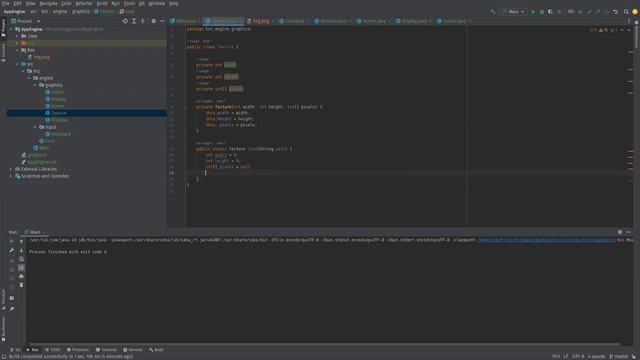Toggle tool window quick access icon in status bar
Image resolution: width=640 pixels, height=360 pixels.
4,356
